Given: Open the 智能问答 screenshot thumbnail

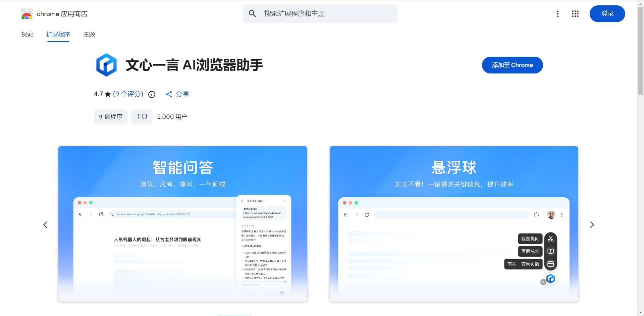Looking at the screenshot, I should [183, 224].
